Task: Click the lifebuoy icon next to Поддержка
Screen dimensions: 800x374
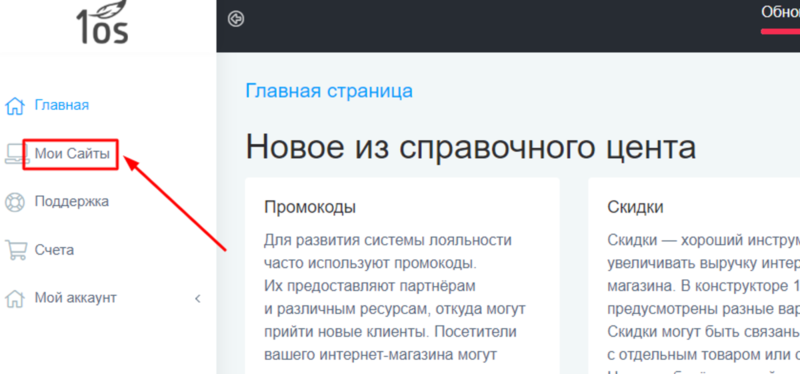Action: click(15, 202)
